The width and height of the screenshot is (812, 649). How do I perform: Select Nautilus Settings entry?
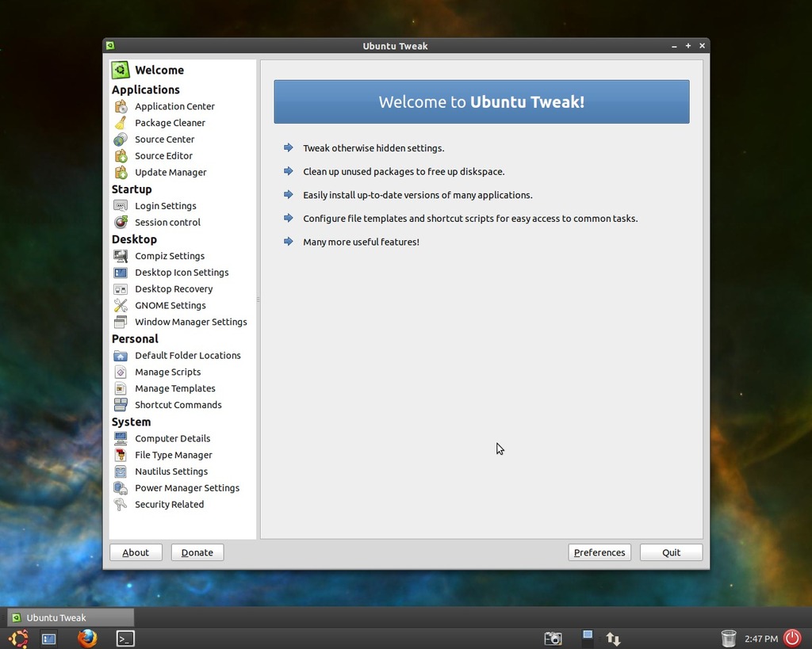[x=171, y=472]
